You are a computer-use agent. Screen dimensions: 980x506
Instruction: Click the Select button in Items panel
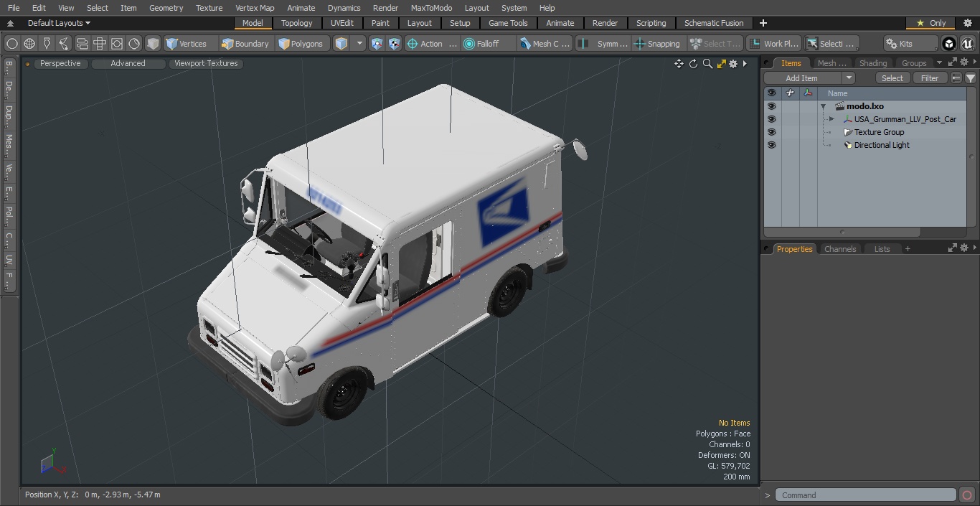[892, 78]
